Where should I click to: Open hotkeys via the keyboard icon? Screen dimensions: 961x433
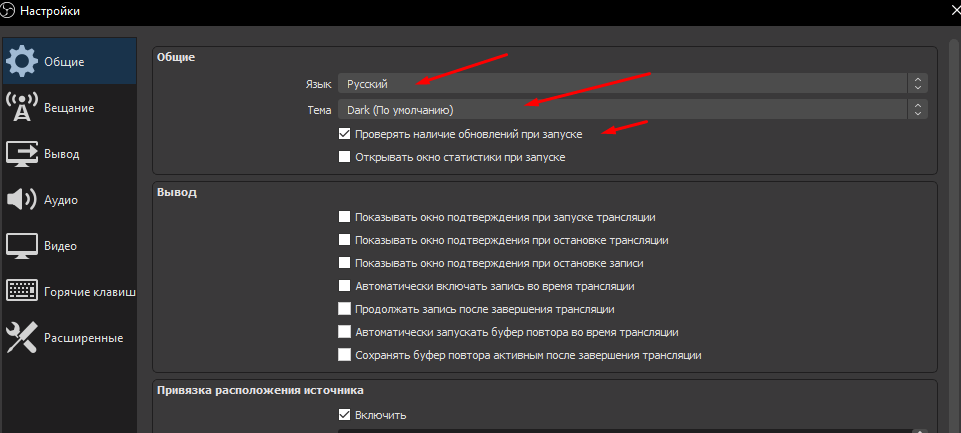pos(22,291)
